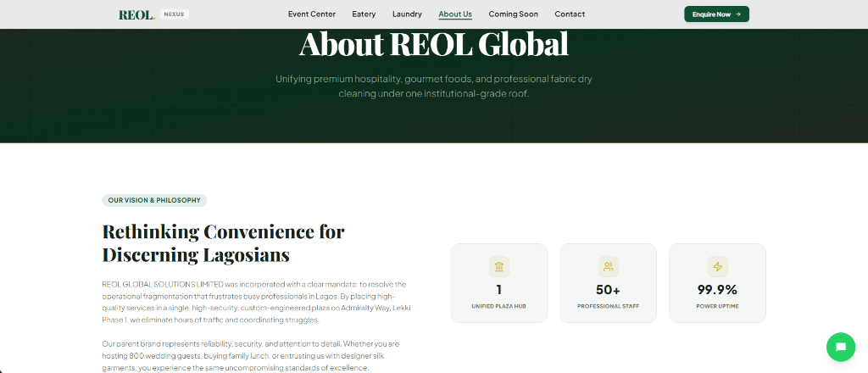Image resolution: width=868 pixels, height=373 pixels.
Task: Open the green chat bubble widget
Action: [x=840, y=347]
